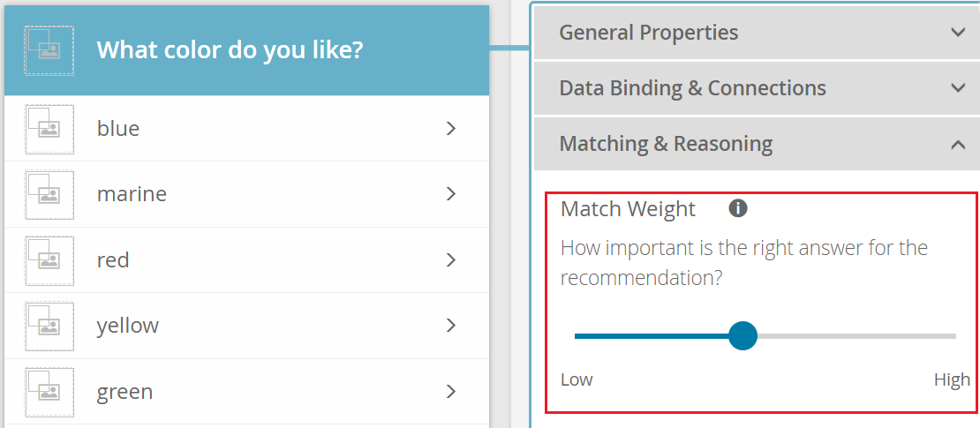This screenshot has width=980, height=428.
Task: Click the question header image placeholder icon
Action: (x=49, y=50)
